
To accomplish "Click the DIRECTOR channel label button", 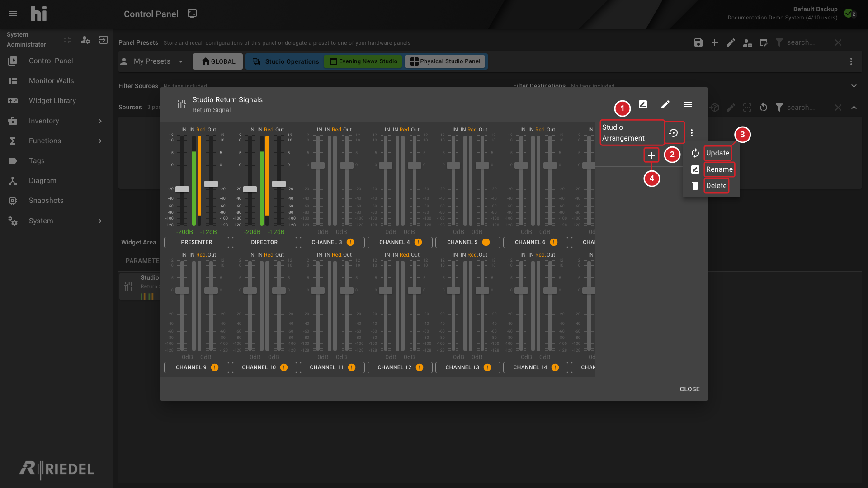I will tap(264, 242).
